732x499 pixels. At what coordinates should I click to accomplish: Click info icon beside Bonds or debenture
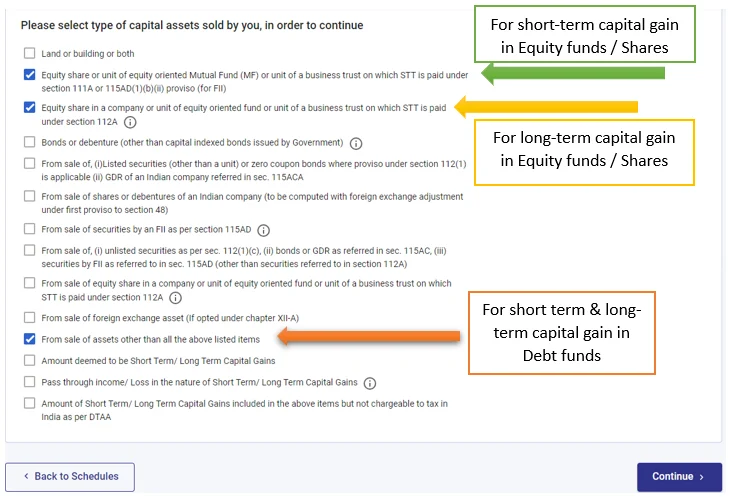click(357, 143)
